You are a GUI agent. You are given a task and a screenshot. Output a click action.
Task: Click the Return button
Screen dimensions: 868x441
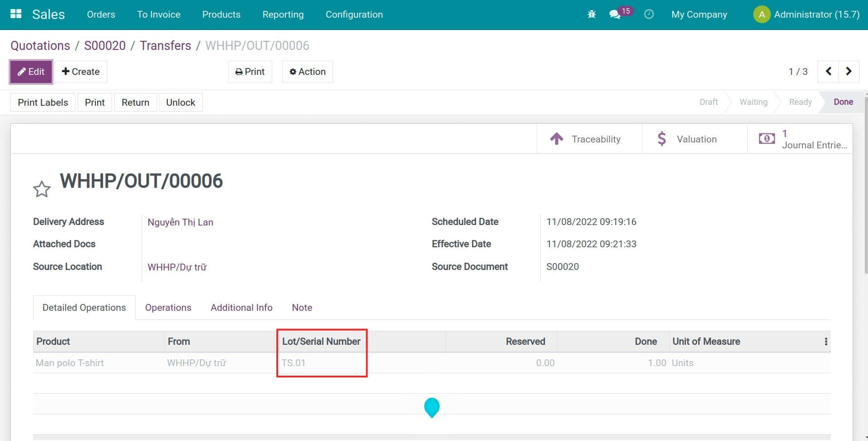135,103
